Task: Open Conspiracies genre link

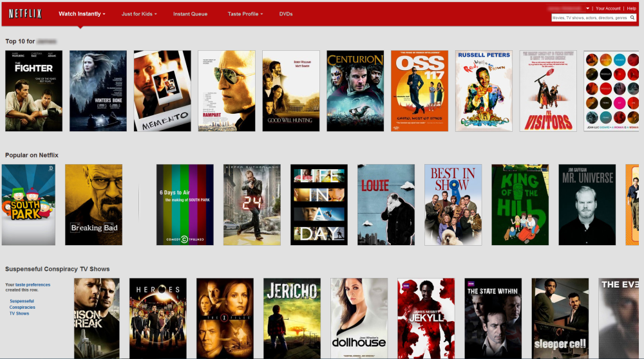Action: (x=22, y=308)
